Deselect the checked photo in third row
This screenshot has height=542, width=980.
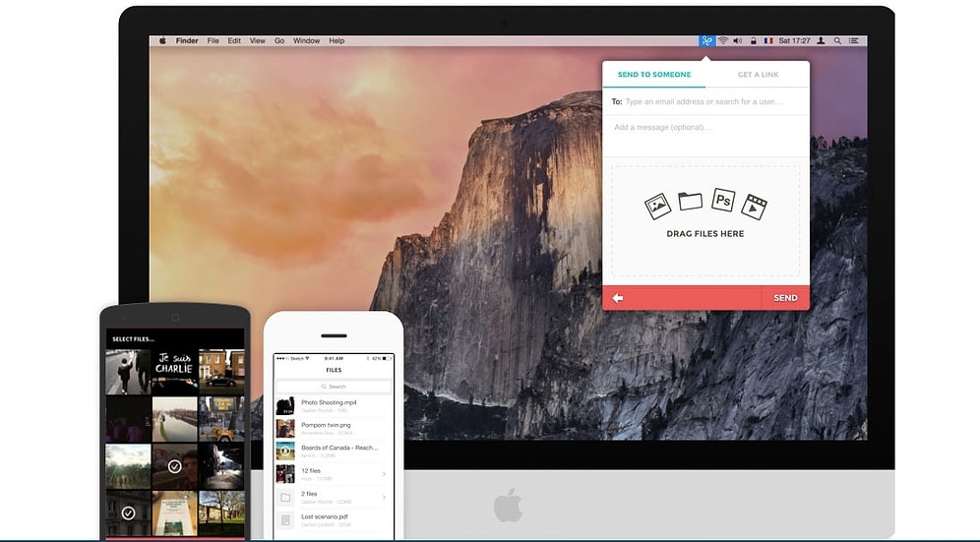coord(174,466)
